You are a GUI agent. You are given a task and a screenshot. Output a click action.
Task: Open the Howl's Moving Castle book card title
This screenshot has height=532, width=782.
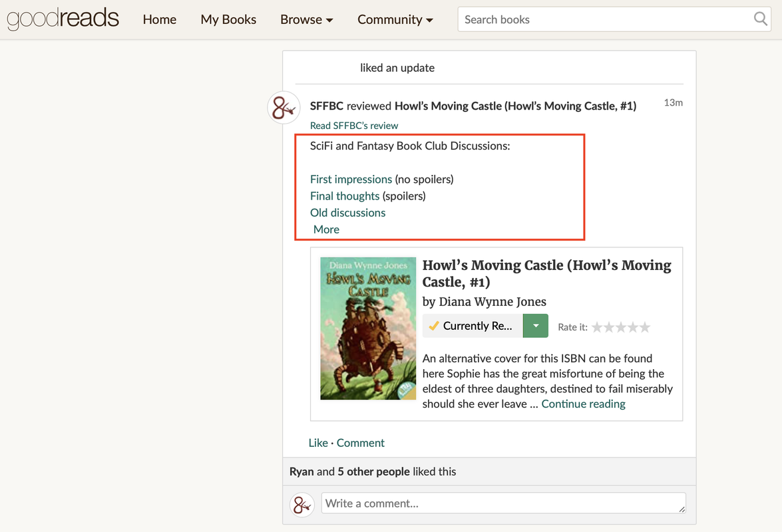coord(546,273)
